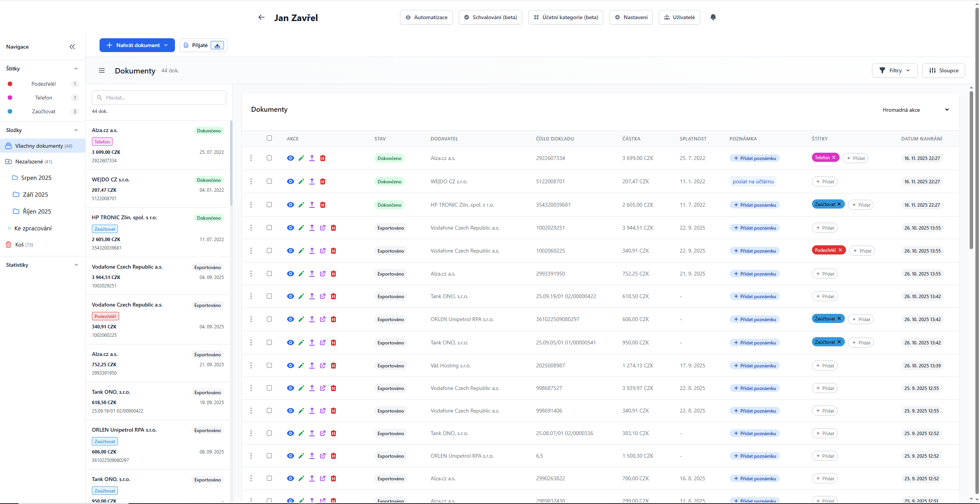Click the notification bell icon
Viewport: 980px width, 504px height.
[713, 17]
